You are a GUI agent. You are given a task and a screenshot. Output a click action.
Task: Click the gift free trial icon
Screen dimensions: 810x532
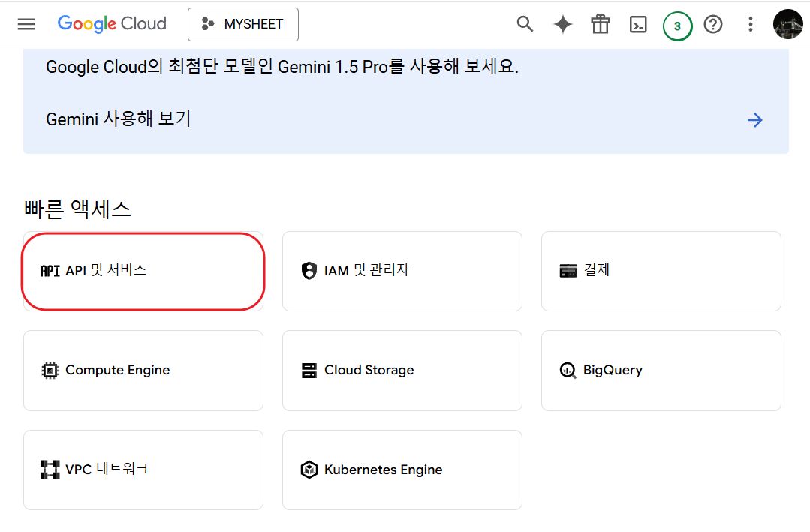click(x=601, y=24)
